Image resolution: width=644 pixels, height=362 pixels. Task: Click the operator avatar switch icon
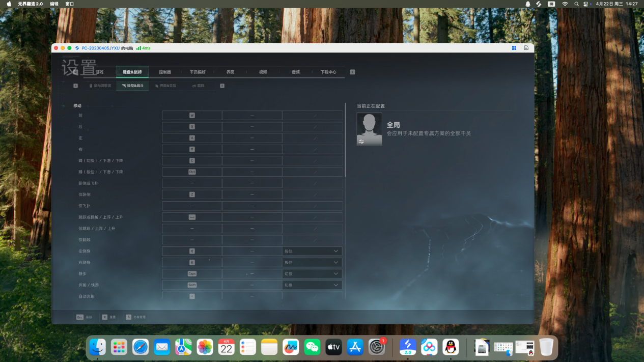[361, 142]
